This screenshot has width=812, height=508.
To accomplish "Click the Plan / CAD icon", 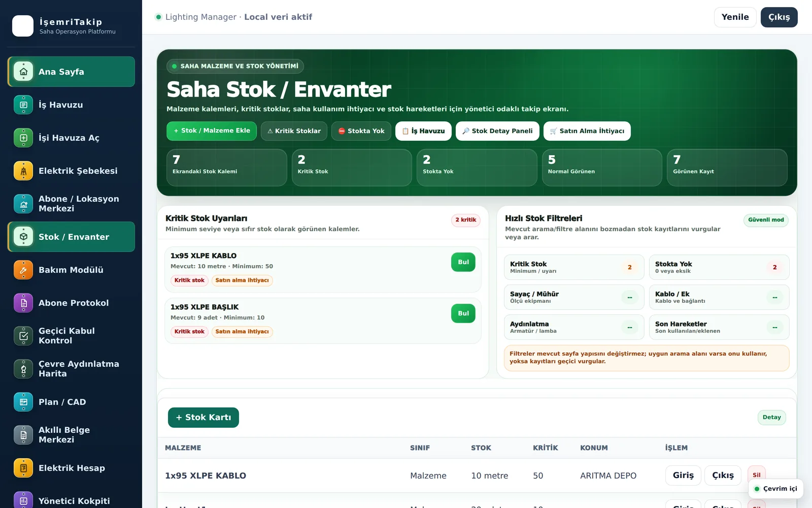I will click(23, 402).
